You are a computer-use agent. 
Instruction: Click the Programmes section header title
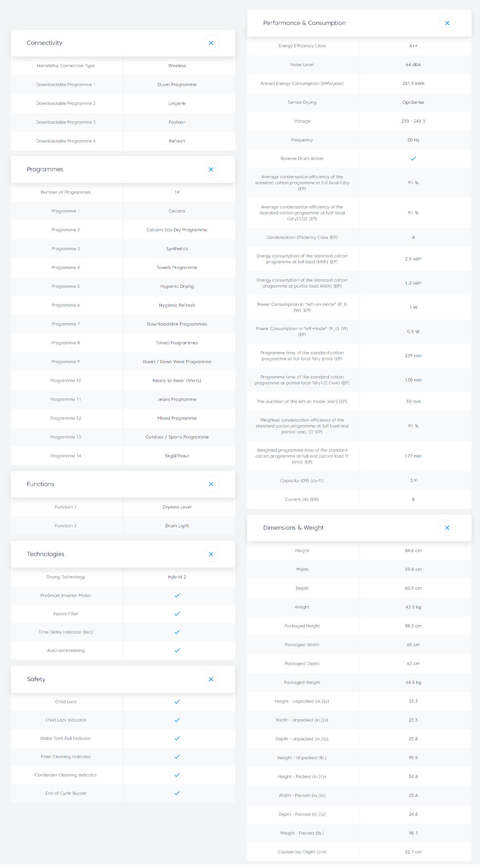pyautogui.click(x=45, y=170)
